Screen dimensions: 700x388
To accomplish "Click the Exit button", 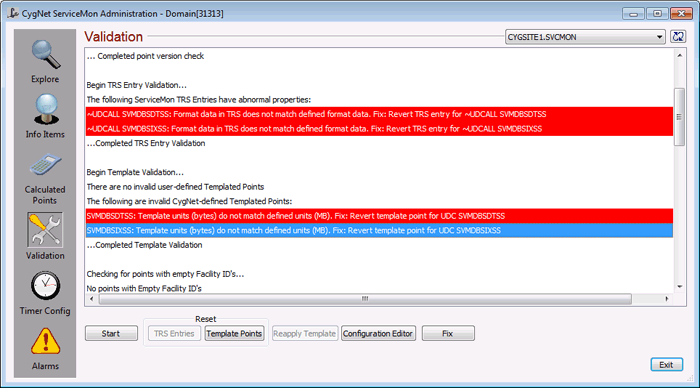I will pyautogui.click(x=667, y=365).
